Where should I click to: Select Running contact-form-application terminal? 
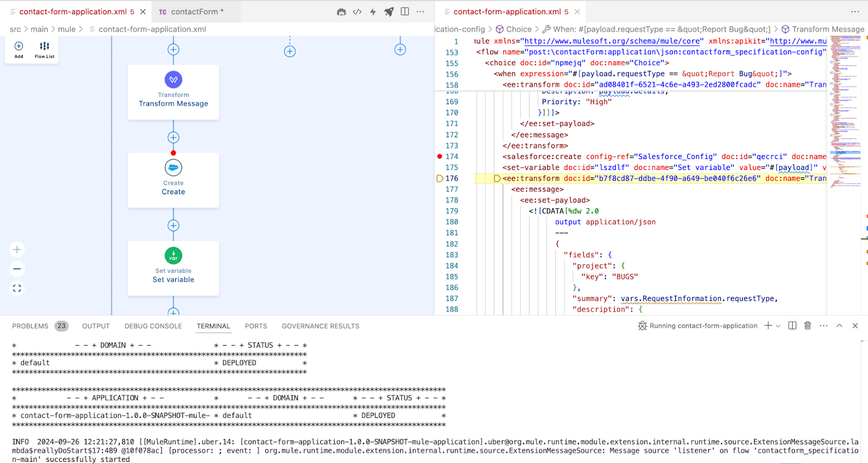(698, 326)
